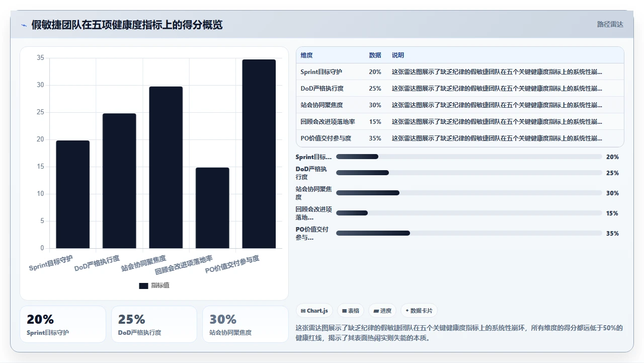Select the Chart.js tag chip
Image resolution: width=644 pixels, height=363 pixels.
click(x=314, y=311)
